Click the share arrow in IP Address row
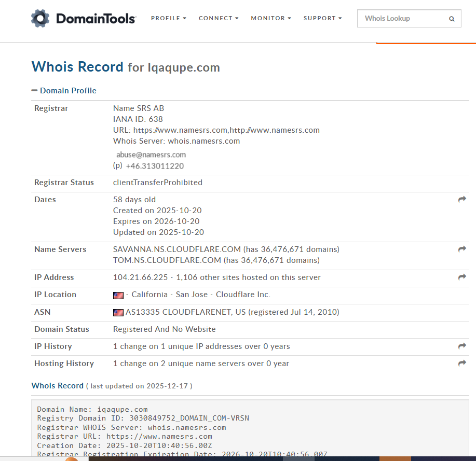The image size is (476, 461). coord(462,277)
